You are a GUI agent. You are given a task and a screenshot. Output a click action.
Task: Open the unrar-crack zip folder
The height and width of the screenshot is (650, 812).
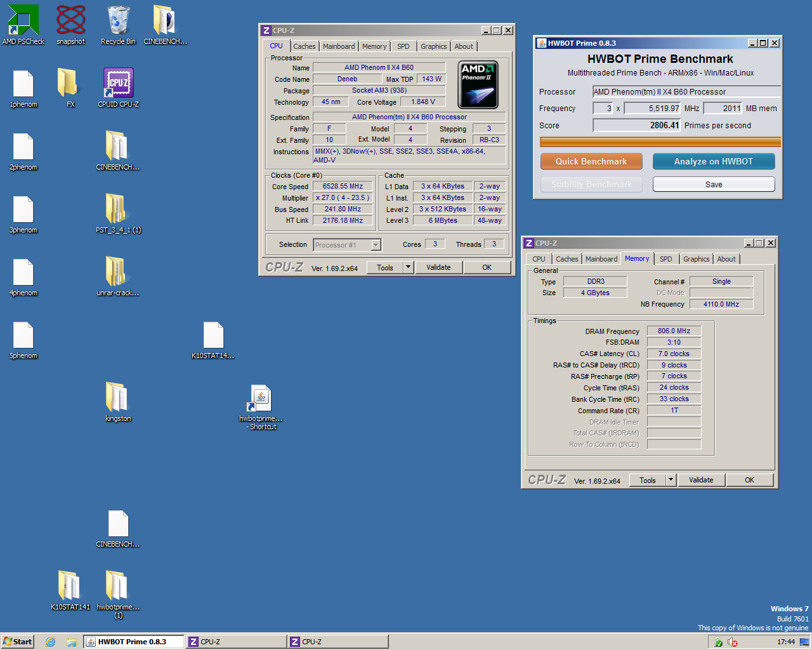click(x=118, y=277)
